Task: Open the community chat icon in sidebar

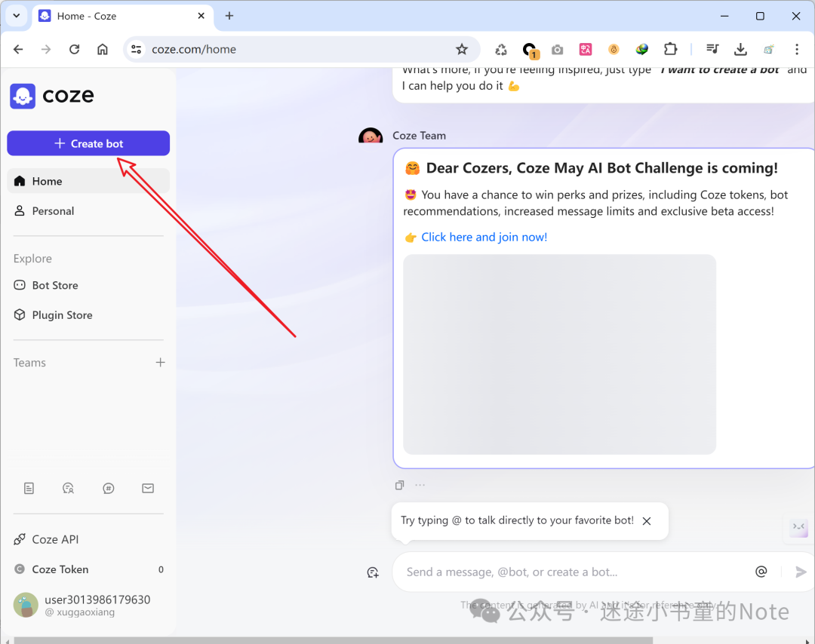Action: click(68, 488)
